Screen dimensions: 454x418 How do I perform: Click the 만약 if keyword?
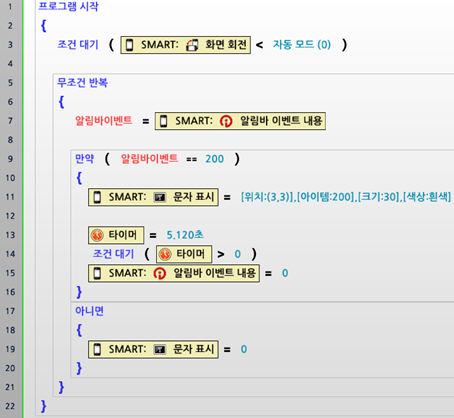pyautogui.click(x=84, y=159)
